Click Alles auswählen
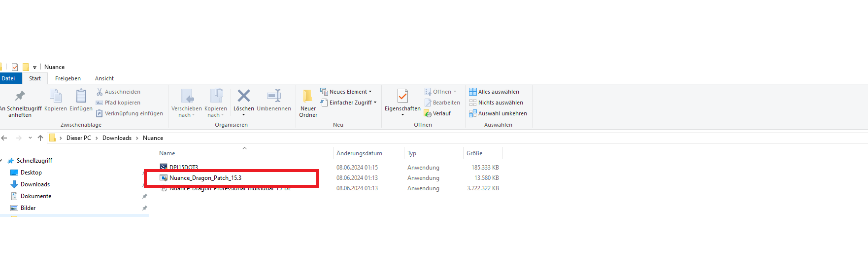868x278 pixels. click(x=494, y=92)
